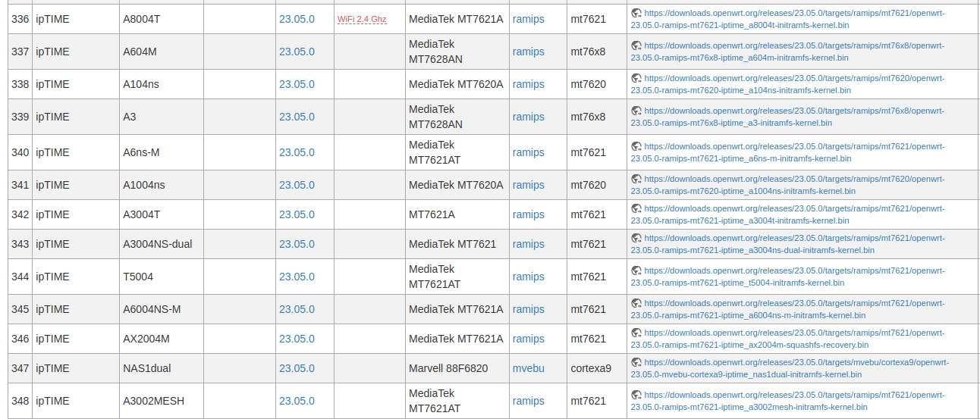The height and width of the screenshot is (419, 980).
Task: Click globe icon in A3002MESH row
Action: click(636, 395)
